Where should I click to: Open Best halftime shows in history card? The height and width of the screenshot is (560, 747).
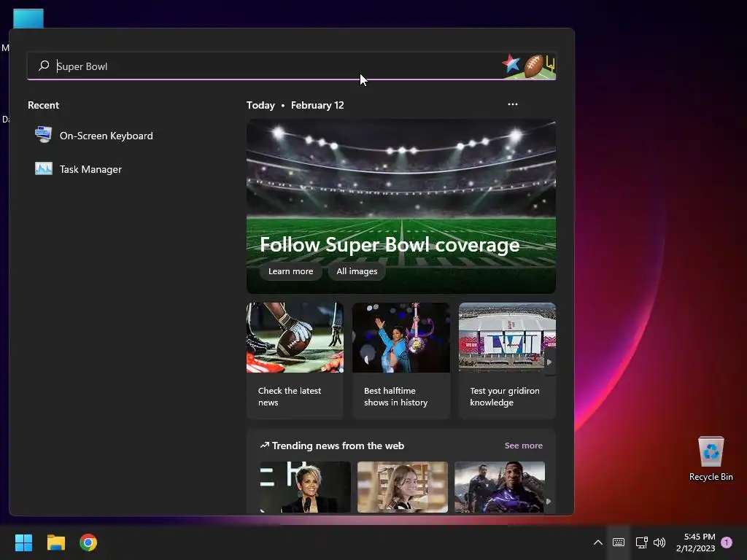400,360
